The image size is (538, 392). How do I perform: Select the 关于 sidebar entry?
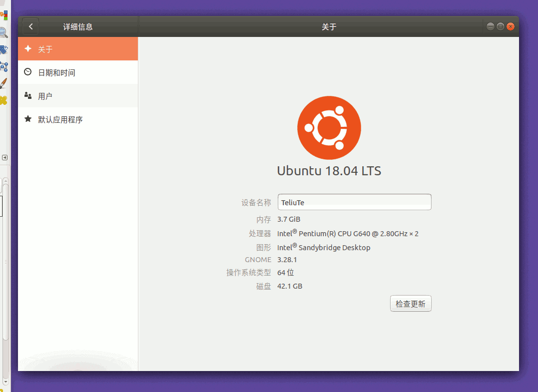(78, 49)
